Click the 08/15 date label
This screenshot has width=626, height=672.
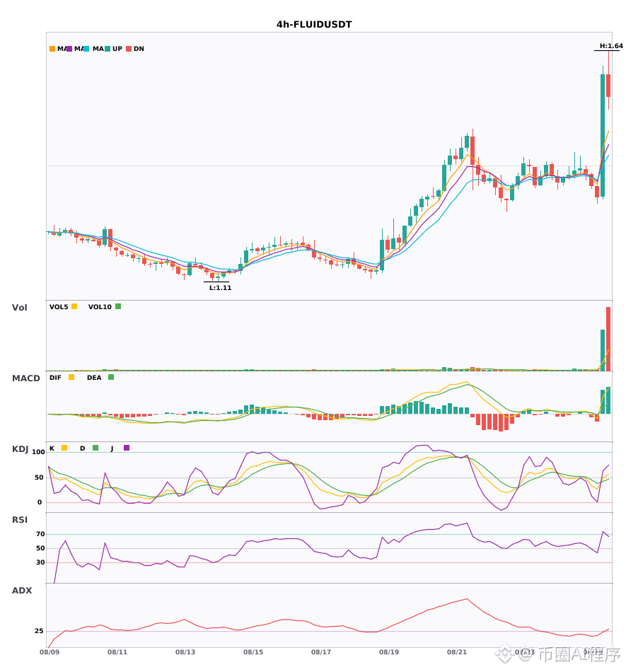[253, 652]
